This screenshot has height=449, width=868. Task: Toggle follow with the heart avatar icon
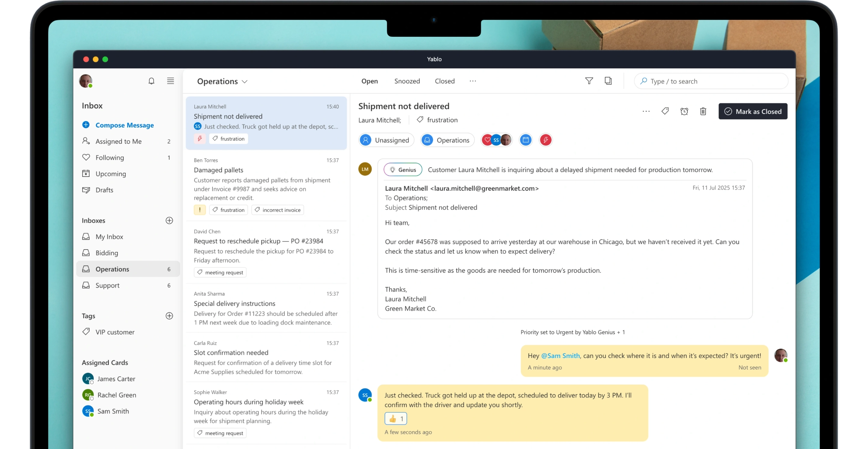(488, 140)
